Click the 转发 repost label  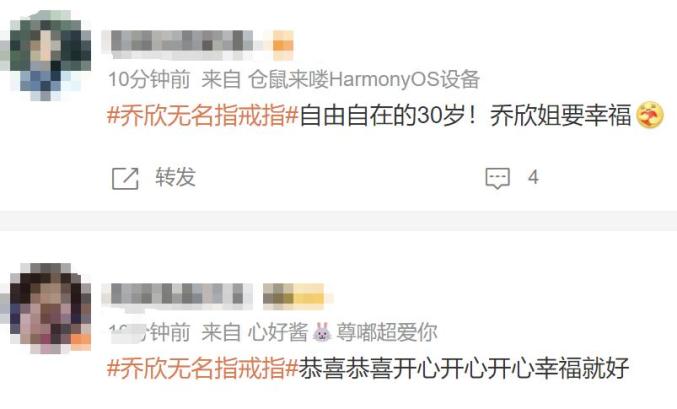pos(176,178)
